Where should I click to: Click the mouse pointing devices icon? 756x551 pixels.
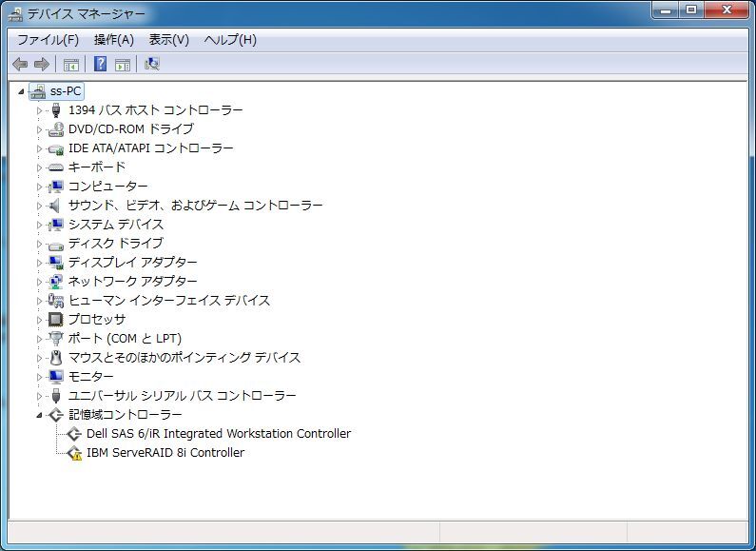(x=56, y=358)
